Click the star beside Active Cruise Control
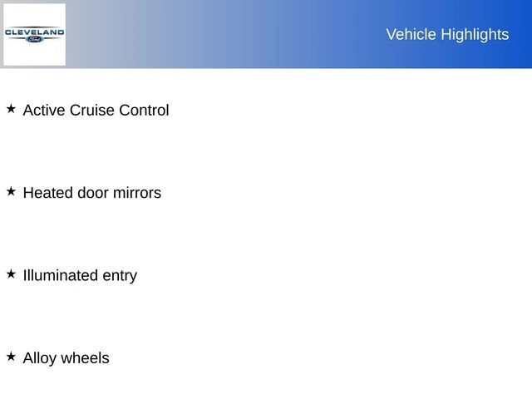This screenshot has height=399, width=532. (x=11, y=109)
